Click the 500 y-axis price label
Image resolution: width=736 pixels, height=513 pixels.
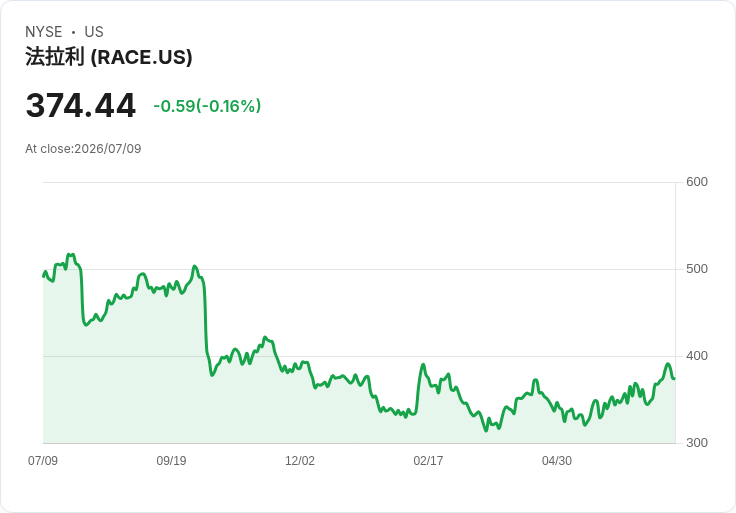[x=697, y=269]
